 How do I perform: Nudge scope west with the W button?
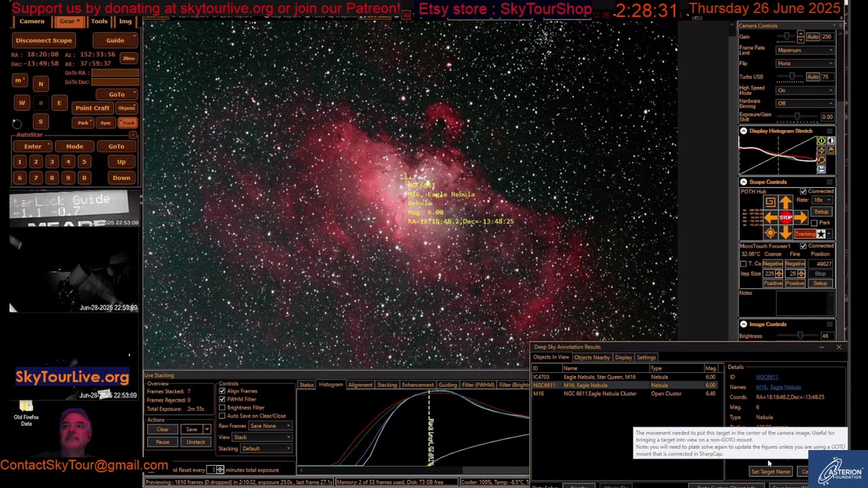(22, 103)
